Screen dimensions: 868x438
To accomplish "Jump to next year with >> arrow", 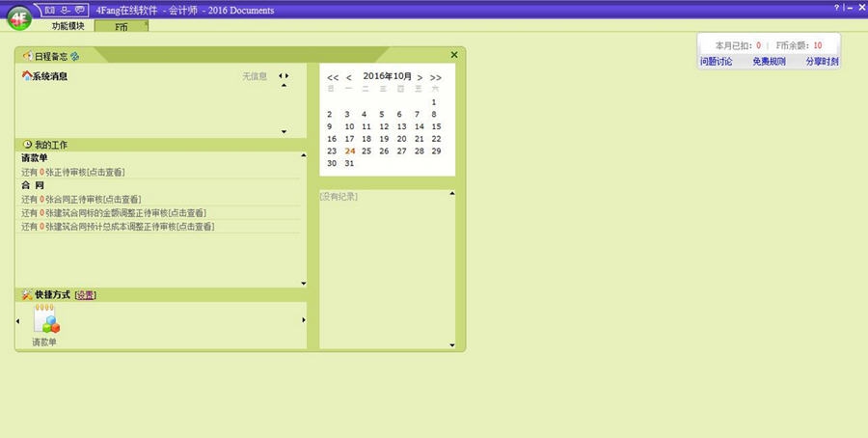I will pyautogui.click(x=436, y=77).
